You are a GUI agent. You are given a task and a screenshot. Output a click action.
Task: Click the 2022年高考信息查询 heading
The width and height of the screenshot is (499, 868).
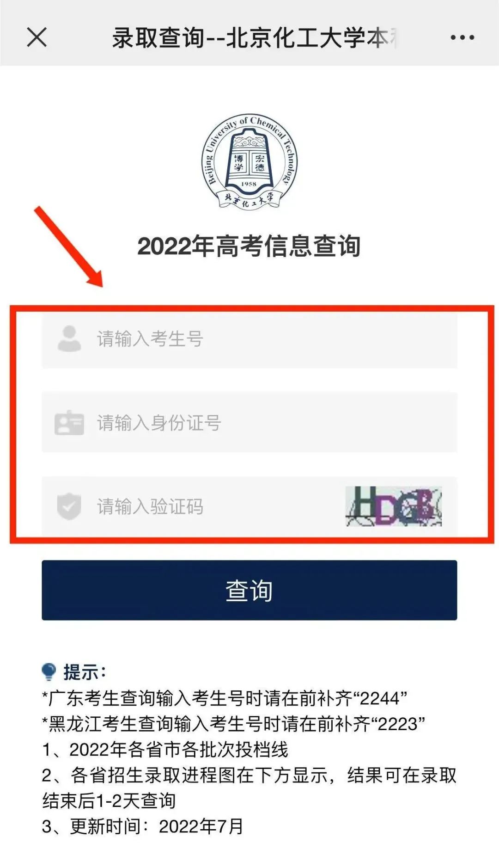coord(249,246)
